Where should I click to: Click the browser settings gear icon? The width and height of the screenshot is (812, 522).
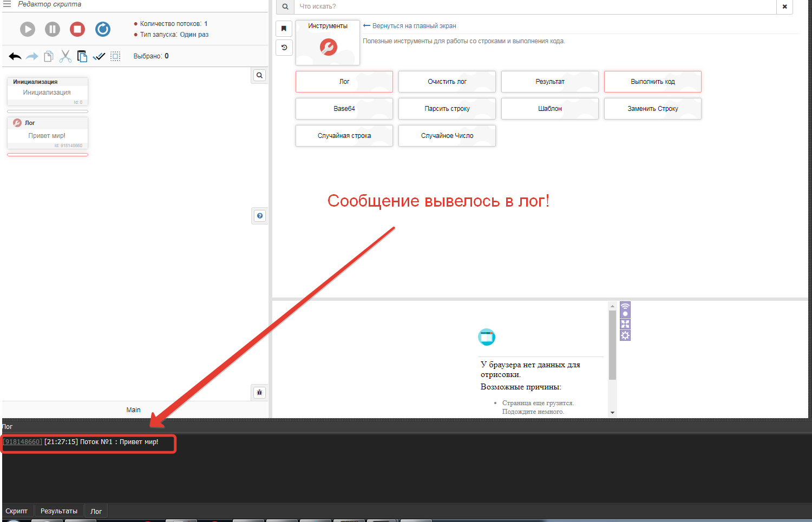[x=625, y=335]
